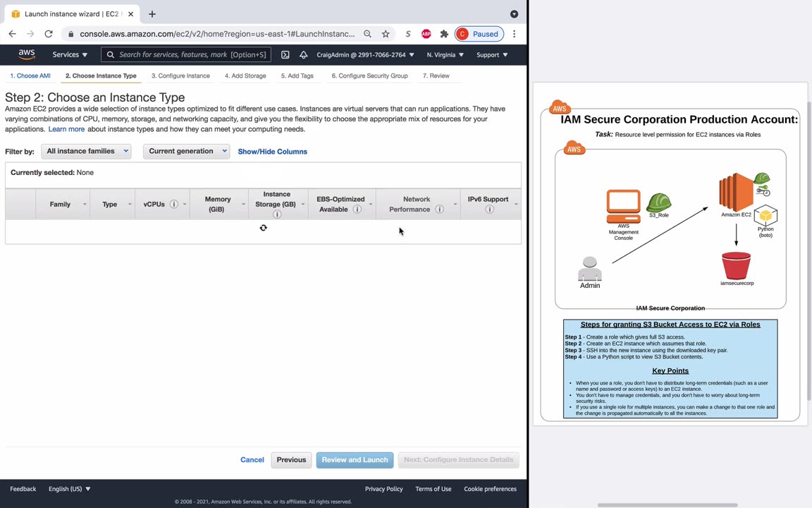Go to step 1. Choose AMI
812x508 pixels.
[x=30, y=75]
